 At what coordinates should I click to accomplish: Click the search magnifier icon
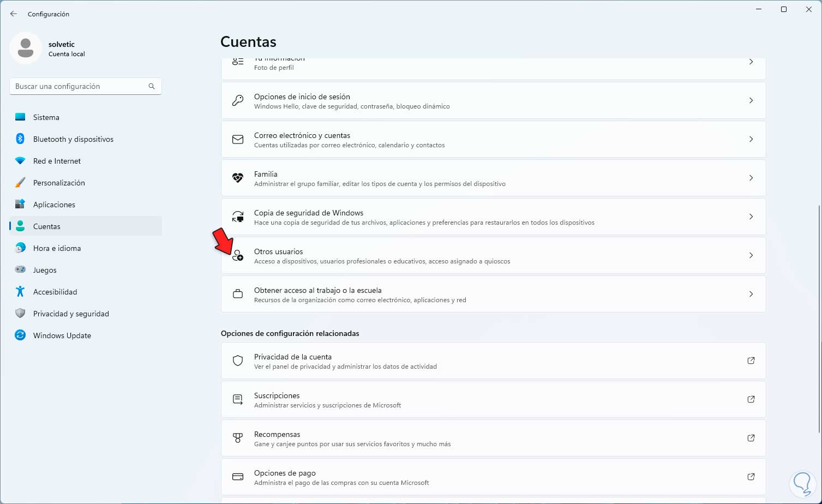152,86
